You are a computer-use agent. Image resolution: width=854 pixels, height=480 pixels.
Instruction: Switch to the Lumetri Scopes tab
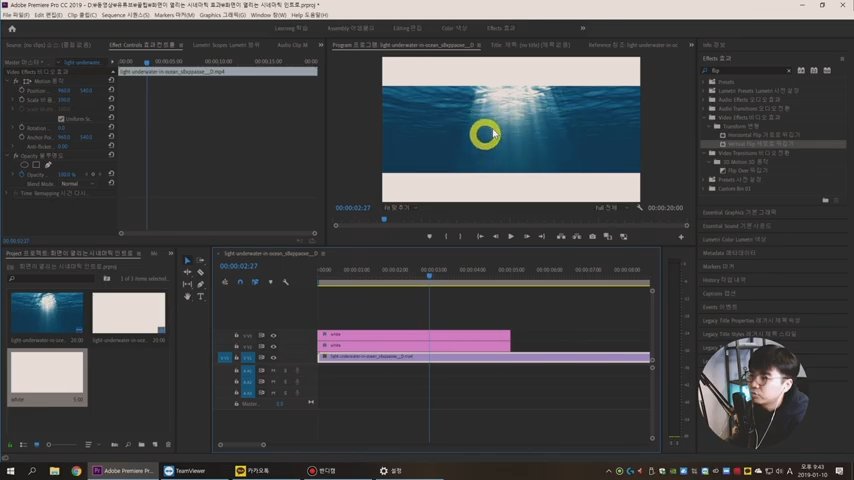(x=225, y=45)
